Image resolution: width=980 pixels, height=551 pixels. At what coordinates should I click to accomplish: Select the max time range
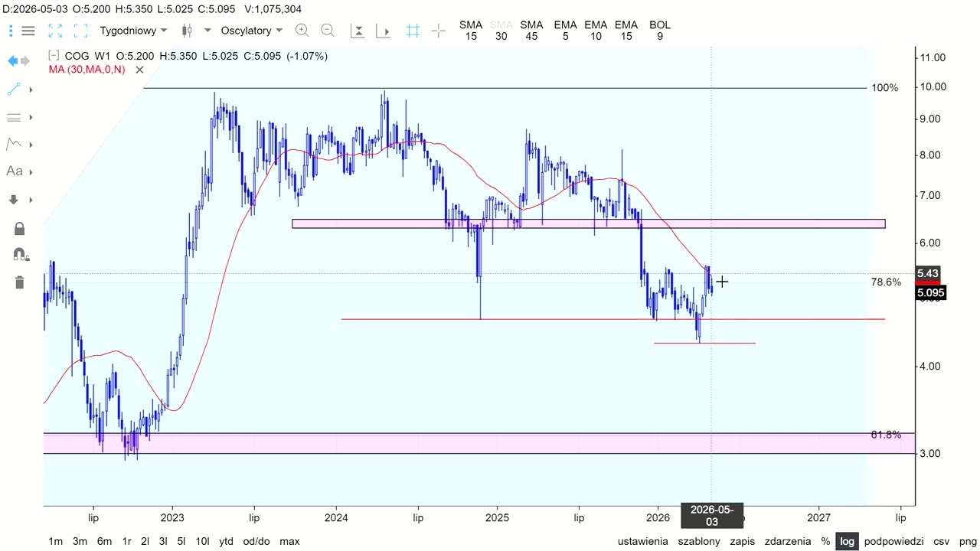[x=289, y=541]
